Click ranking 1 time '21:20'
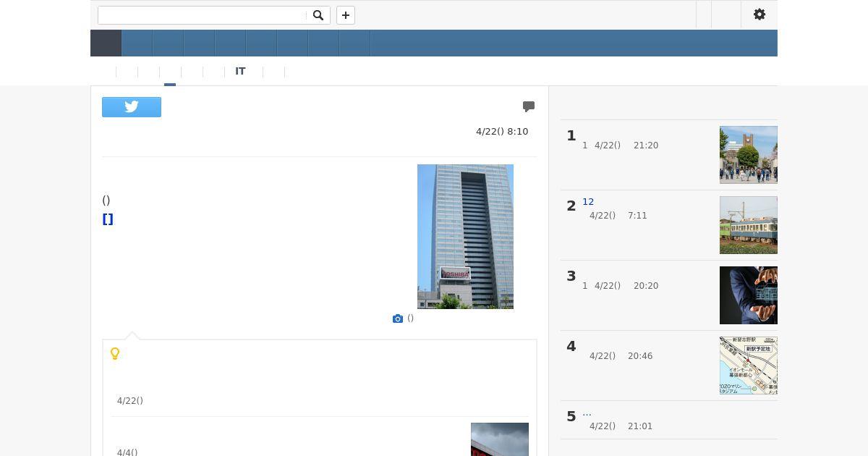 (x=646, y=145)
